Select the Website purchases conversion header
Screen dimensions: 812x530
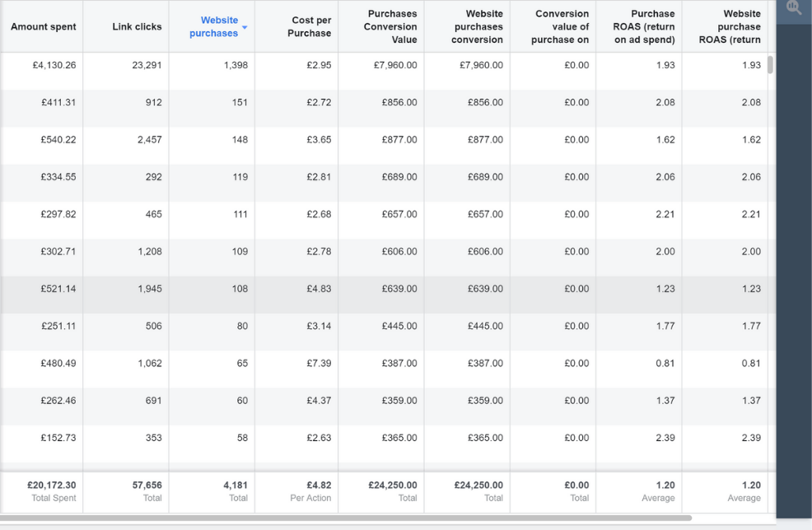[477, 27]
